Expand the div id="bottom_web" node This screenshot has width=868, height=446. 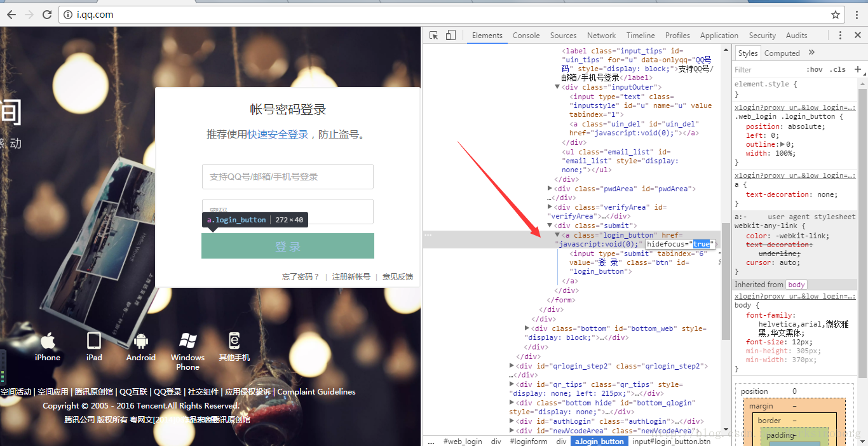pos(527,328)
